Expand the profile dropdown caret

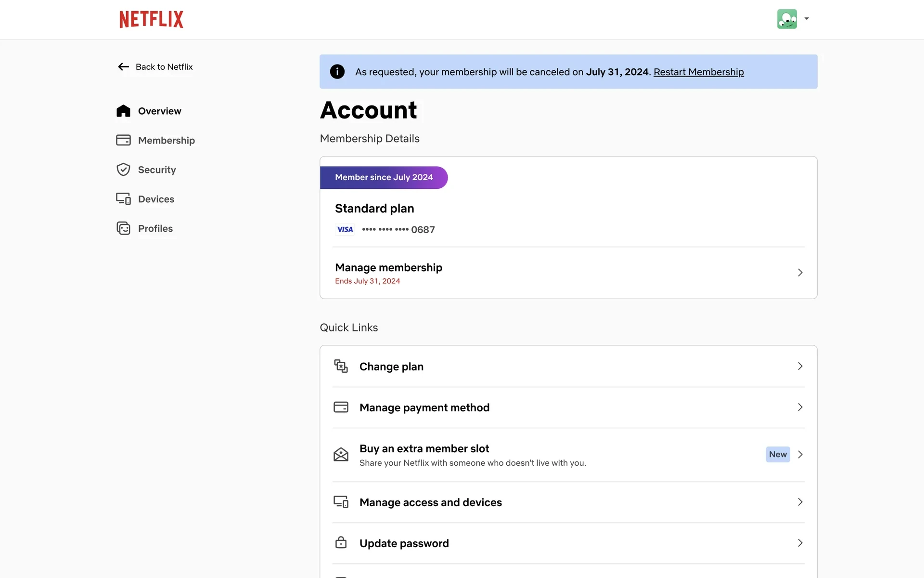point(807,19)
